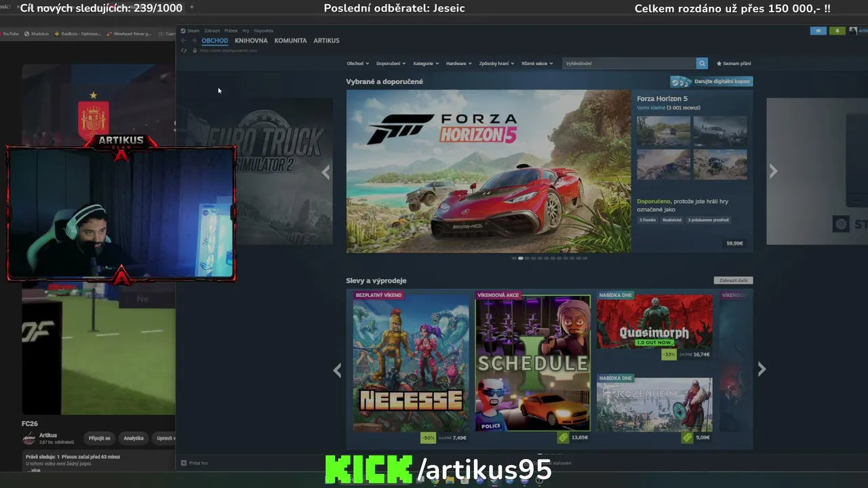Click the Artikus channel name under video
The image size is (868, 488).
pos(48,435)
